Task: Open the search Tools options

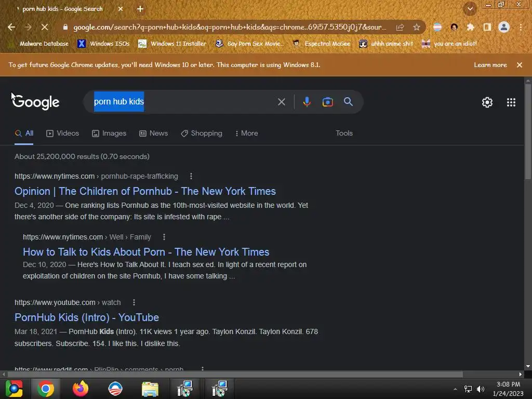Action: pyautogui.click(x=344, y=134)
